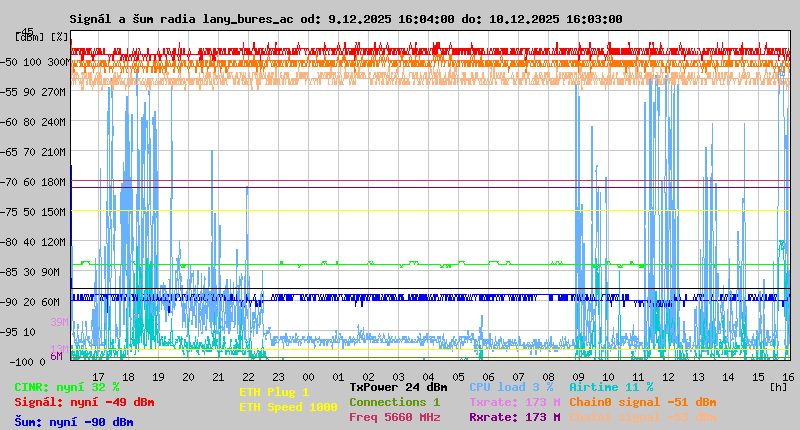Click the hour '00' x-axis tick label
The image size is (800, 430).
pyautogui.click(x=308, y=377)
